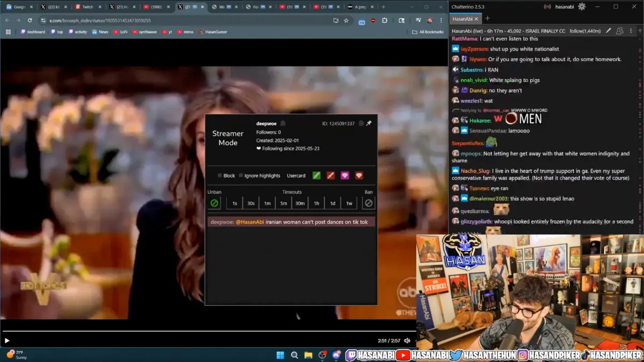This screenshot has width=644, height=362.
Task: Open the follow(1,440m) mode selector
Action: (x=585, y=31)
